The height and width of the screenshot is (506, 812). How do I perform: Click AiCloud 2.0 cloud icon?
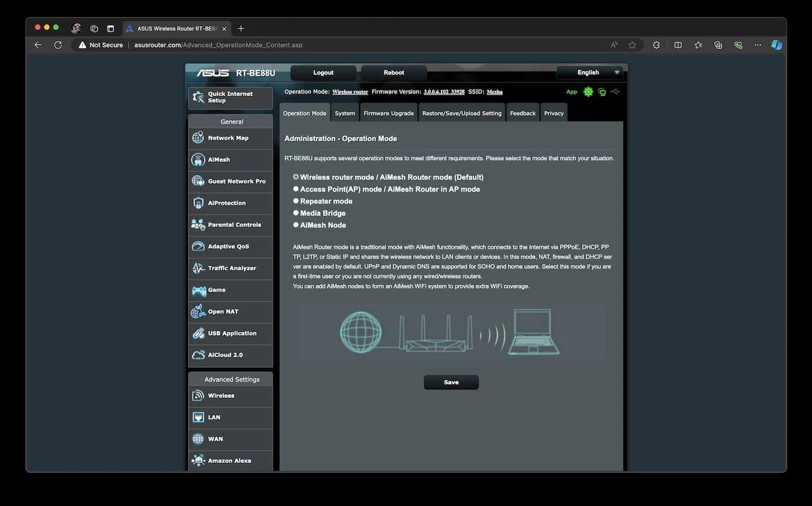click(198, 355)
